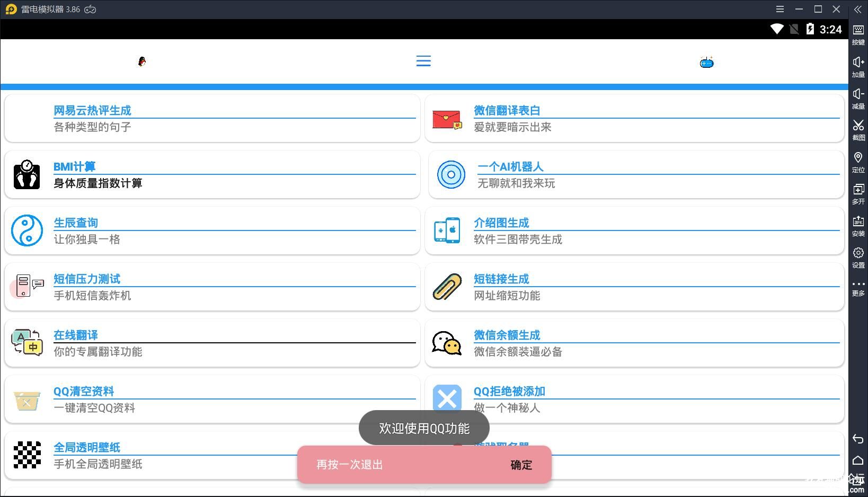Click the 欢迎使用QQ功能 toast
This screenshot has width=868, height=497.
424,428
